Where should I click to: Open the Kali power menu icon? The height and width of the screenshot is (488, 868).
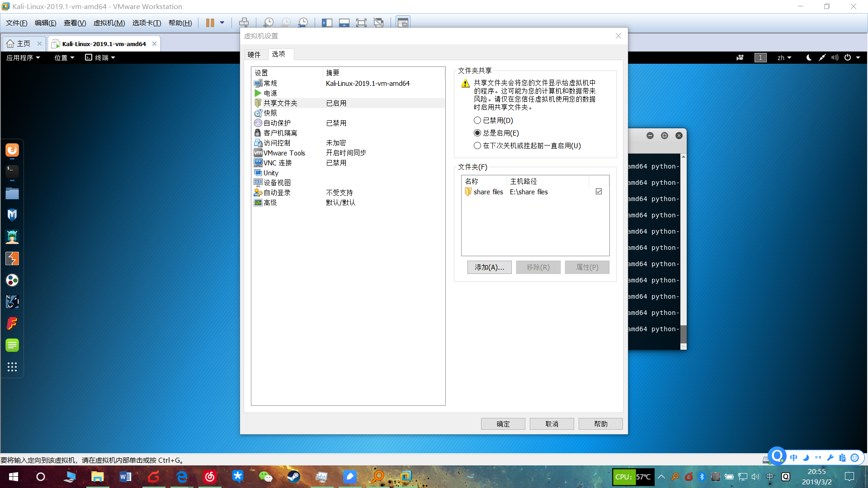point(848,57)
